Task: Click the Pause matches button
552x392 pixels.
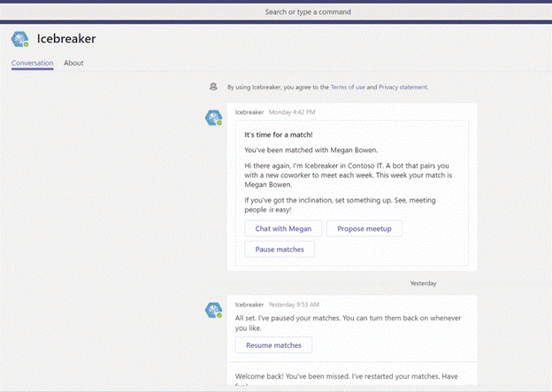Action: click(280, 250)
